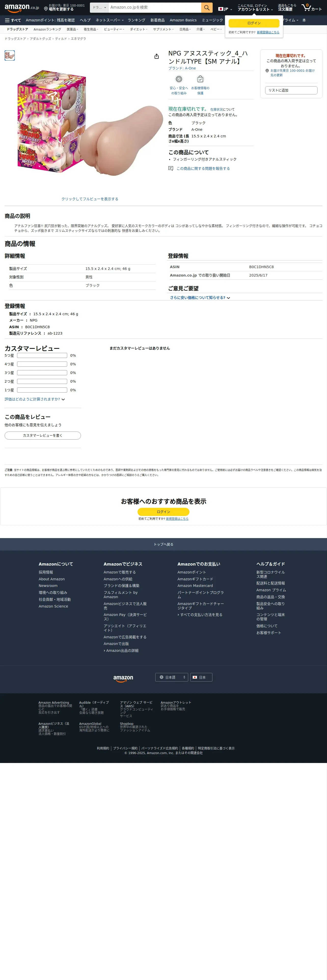The image size is (327, 980).
Task: Click Amazonランキング in subnav
Action: pos(47,29)
